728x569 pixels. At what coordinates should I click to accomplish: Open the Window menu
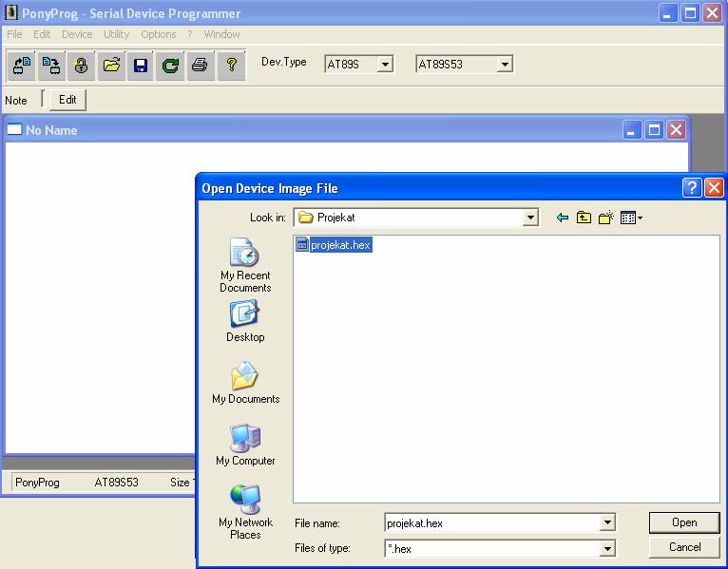(222, 34)
